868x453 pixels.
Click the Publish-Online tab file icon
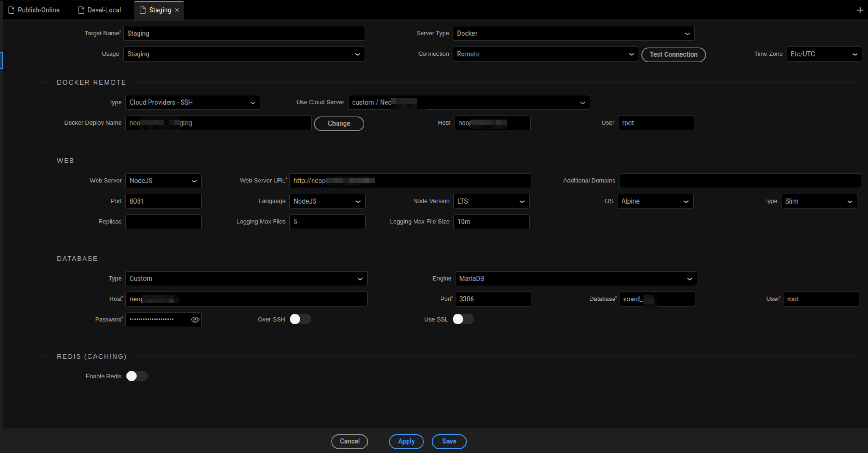11,11
